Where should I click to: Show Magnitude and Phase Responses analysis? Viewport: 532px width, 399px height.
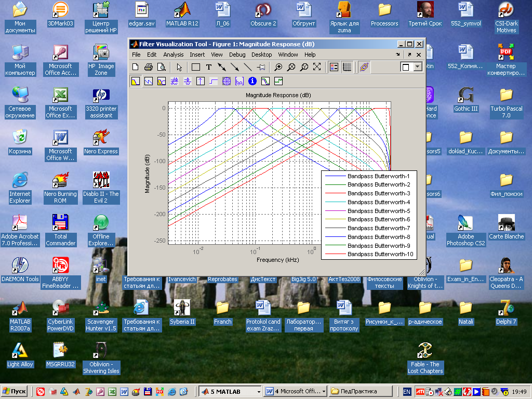(x=162, y=82)
